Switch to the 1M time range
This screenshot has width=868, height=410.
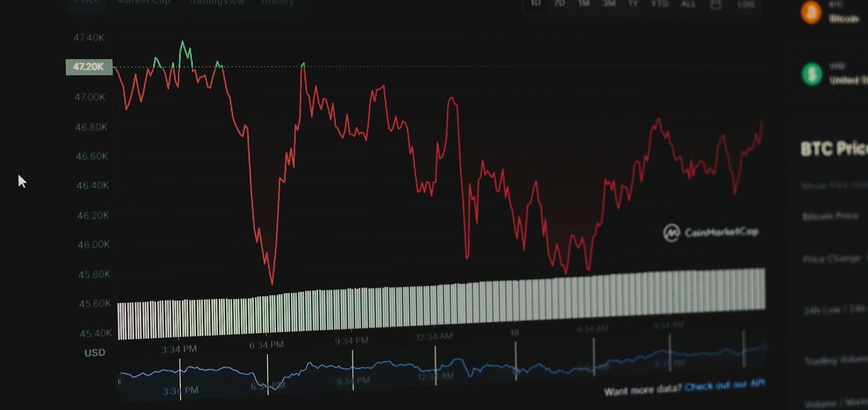(x=584, y=3)
